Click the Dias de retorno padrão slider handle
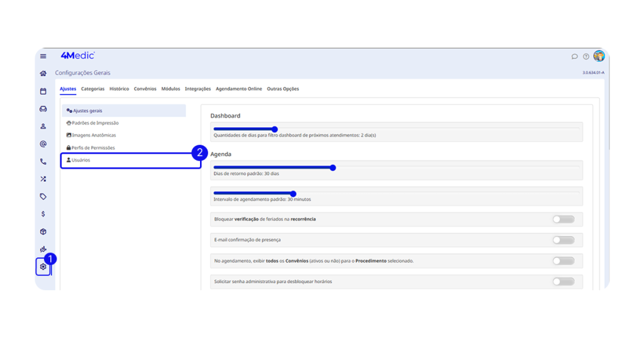644x338 pixels. [333, 167]
